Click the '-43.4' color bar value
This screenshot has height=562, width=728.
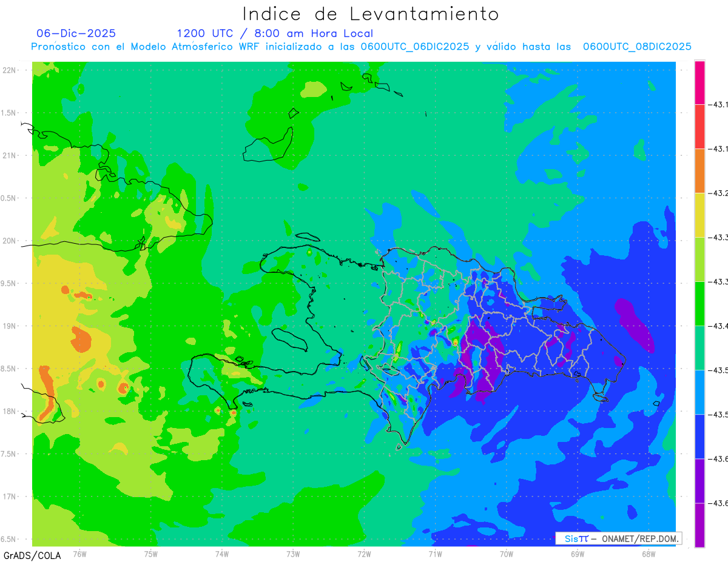coord(719,326)
